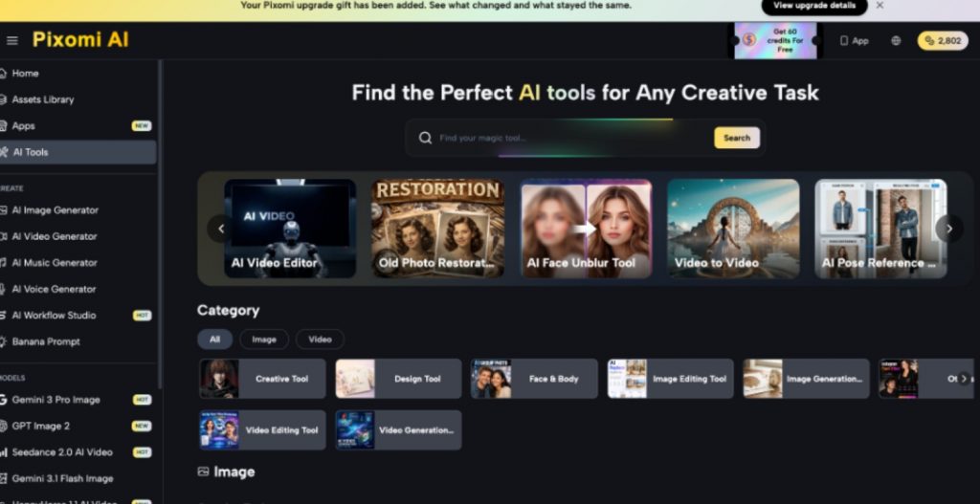Click the GPT Image 2 OpenAI icon
Screen dimensions: 980x504
click(x=3, y=426)
